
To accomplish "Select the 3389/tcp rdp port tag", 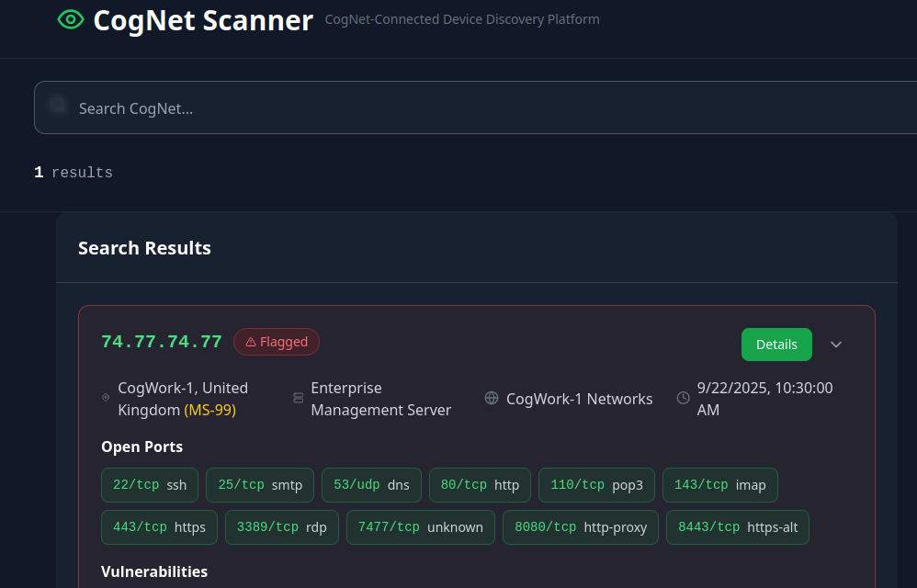I will [281, 527].
